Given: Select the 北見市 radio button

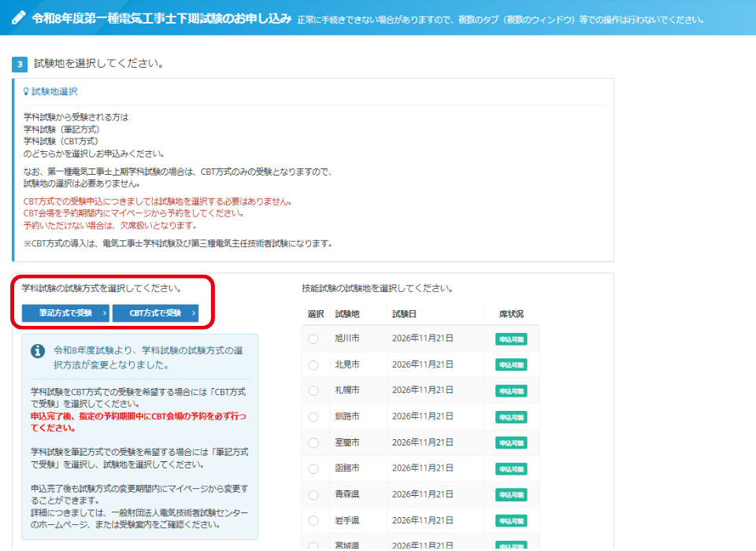Looking at the screenshot, I should point(313,365).
